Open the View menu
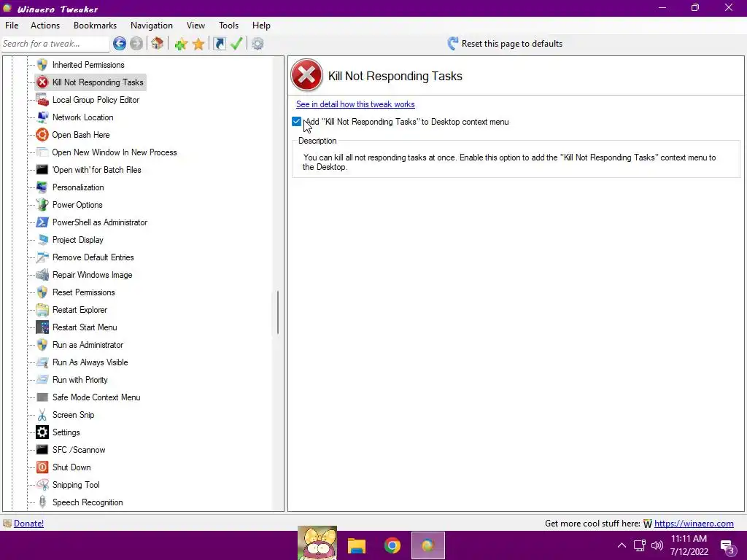The image size is (747, 560). 196,26
